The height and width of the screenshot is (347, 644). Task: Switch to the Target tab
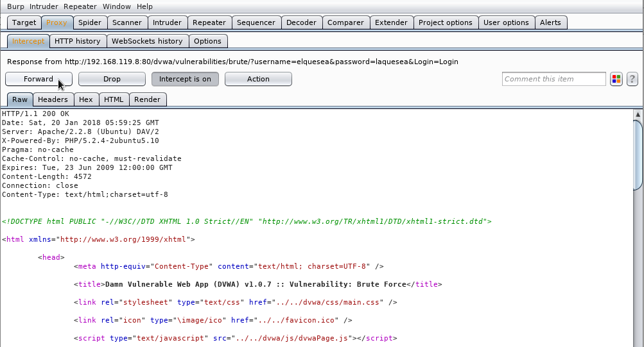coord(24,22)
